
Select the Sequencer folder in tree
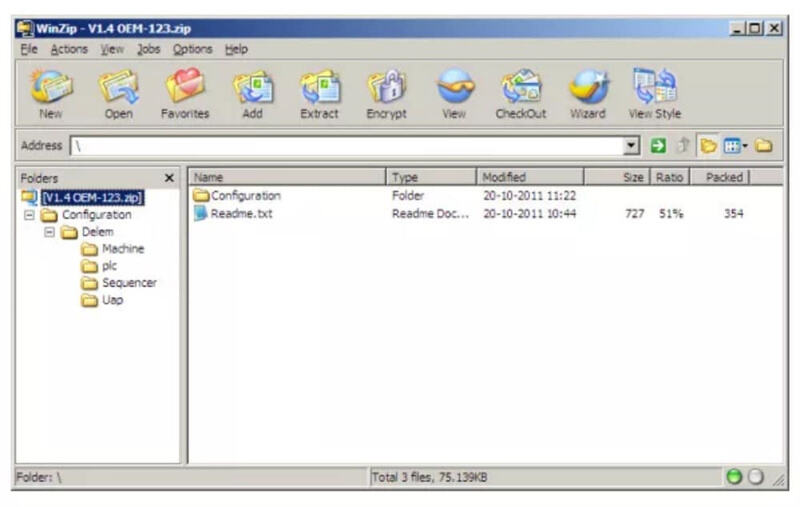tap(129, 283)
